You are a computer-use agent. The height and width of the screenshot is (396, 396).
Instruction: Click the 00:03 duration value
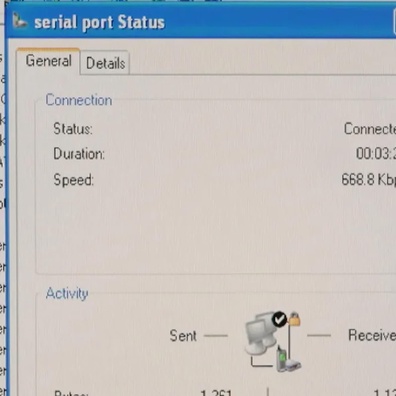[376, 154]
